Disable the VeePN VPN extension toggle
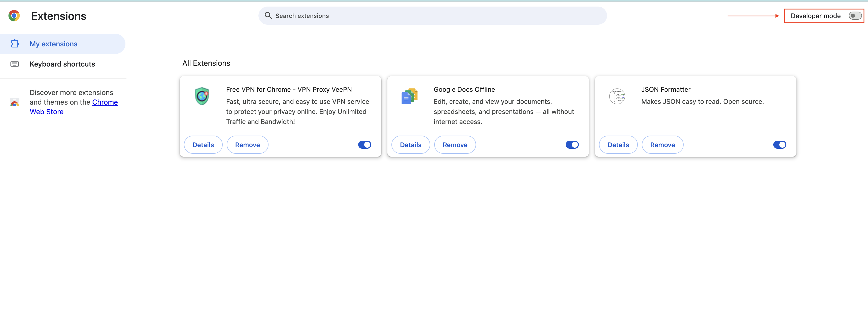Image resolution: width=868 pixels, height=311 pixels. 364,145
